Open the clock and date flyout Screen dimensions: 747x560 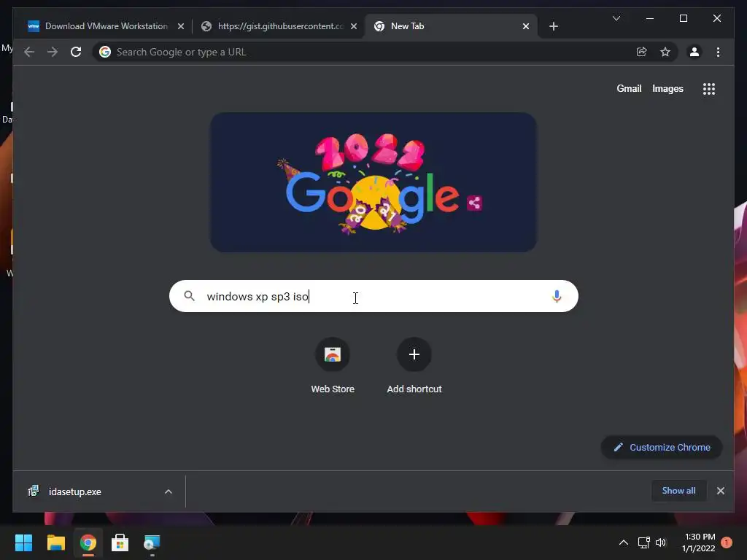click(699, 542)
